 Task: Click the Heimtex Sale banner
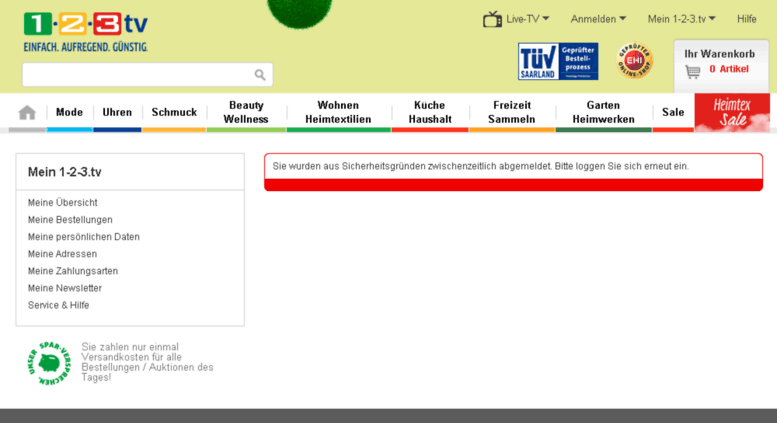732,113
